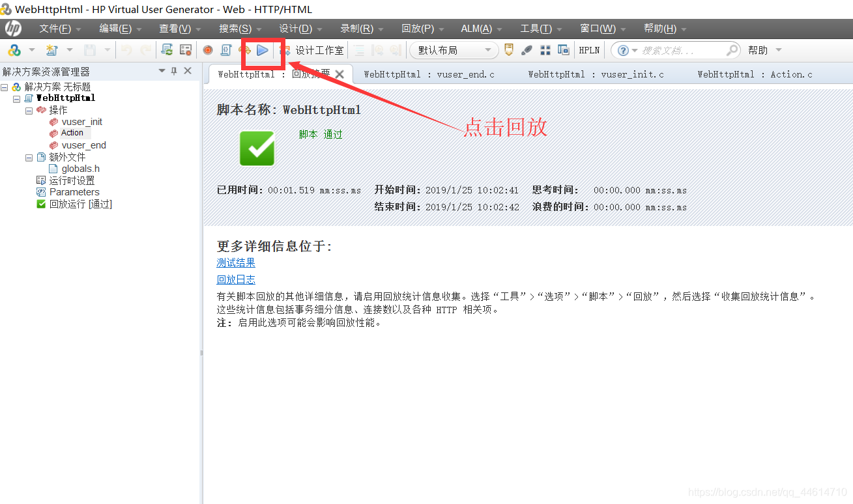Click the HPLN toolbar button
Image resolution: width=853 pixels, height=504 pixels.
pyautogui.click(x=589, y=50)
